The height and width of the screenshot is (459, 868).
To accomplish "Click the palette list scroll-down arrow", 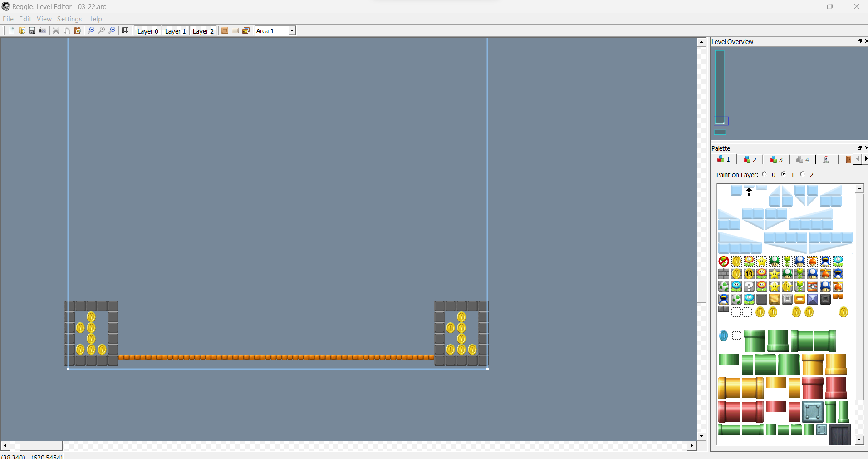I will (859, 440).
